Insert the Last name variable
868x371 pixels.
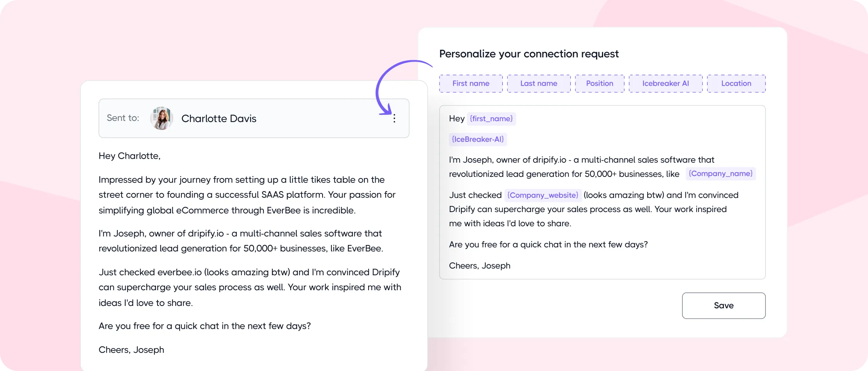[x=538, y=83]
